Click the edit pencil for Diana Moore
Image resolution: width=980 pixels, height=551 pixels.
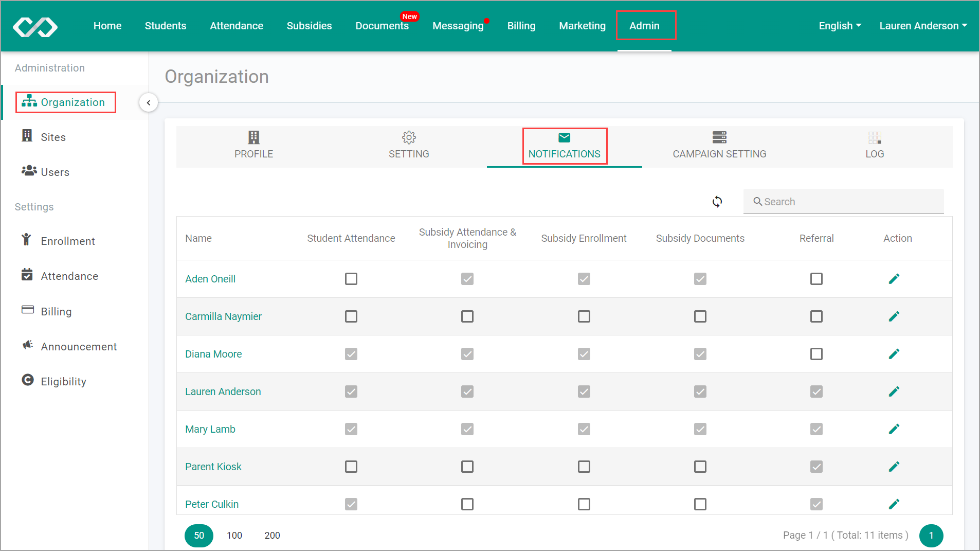coord(894,354)
